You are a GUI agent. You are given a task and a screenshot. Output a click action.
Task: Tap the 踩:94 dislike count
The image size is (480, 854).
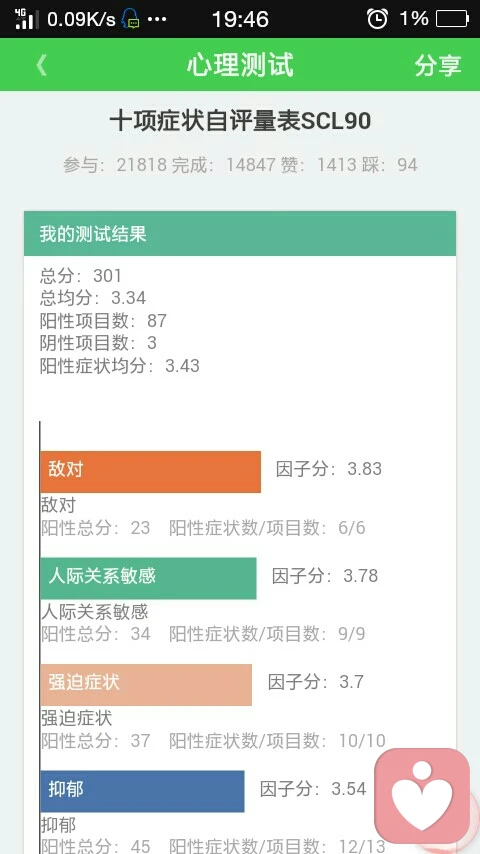coord(390,164)
